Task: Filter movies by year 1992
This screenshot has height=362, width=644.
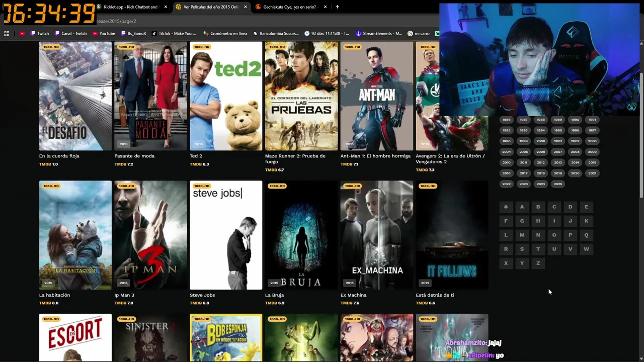Action: click(x=506, y=130)
